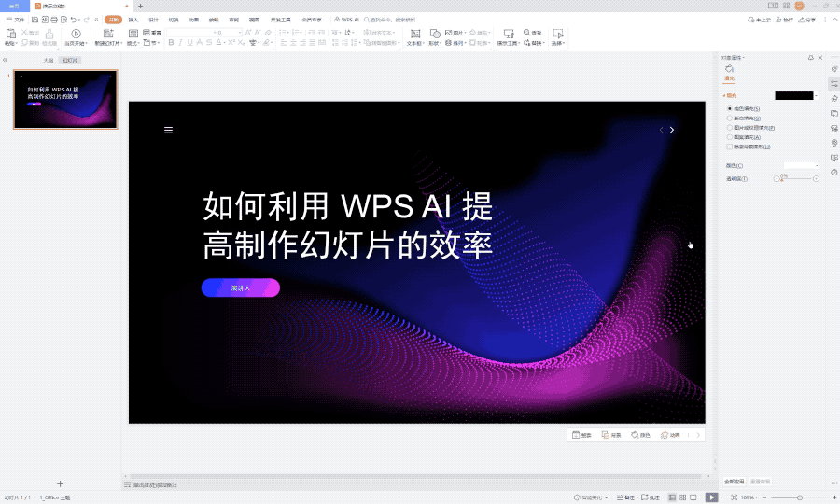Click the Undo arrow icon
This screenshot has width=840, height=504.
[x=74, y=20]
